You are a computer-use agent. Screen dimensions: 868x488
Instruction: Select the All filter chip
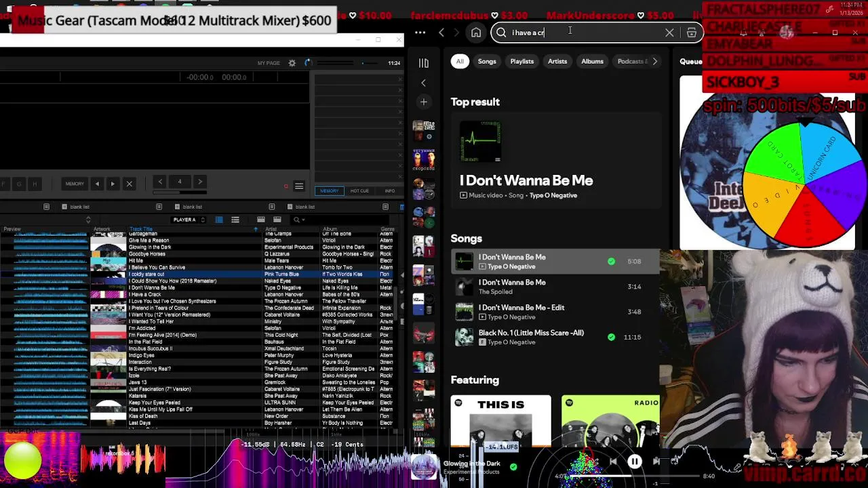pyautogui.click(x=460, y=61)
